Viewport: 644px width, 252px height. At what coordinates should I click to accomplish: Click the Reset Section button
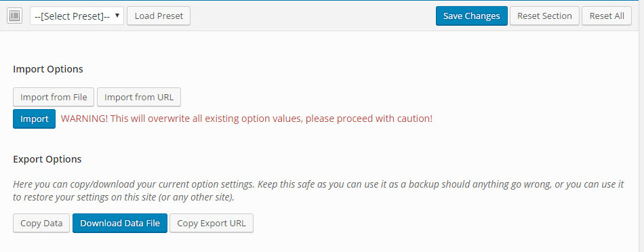(x=544, y=16)
